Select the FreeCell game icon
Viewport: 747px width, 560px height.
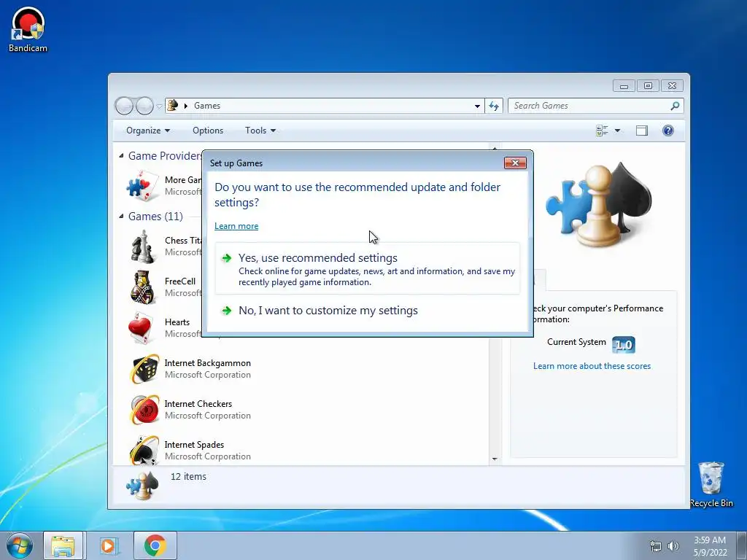(142, 287)
